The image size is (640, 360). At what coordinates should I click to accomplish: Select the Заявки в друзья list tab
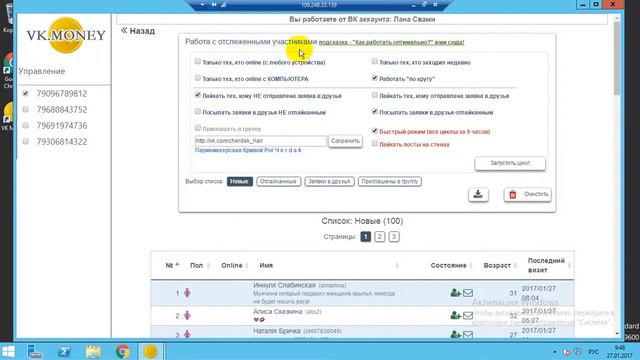(x=329, y=181)
